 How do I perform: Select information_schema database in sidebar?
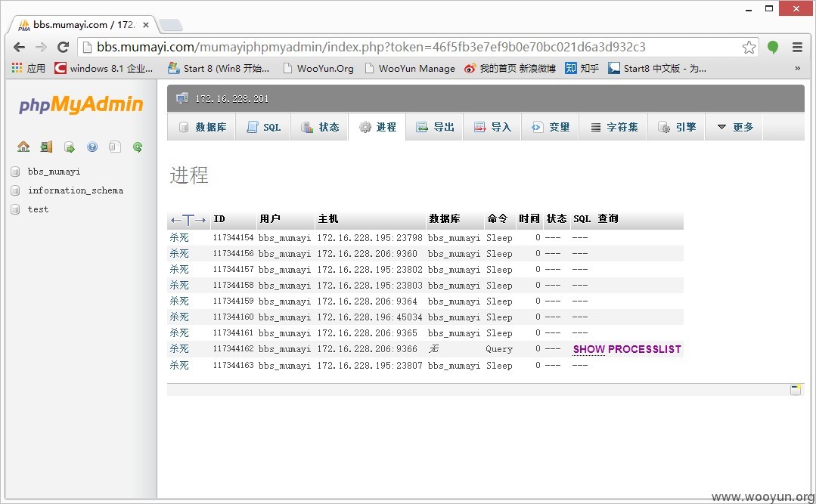pyautogui.click(x=76, y=190)
